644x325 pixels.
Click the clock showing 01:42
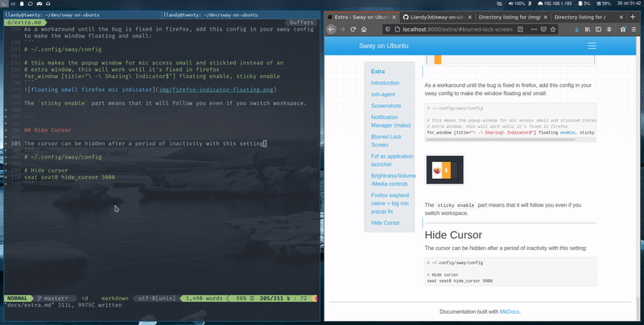[x=630, y=3]
